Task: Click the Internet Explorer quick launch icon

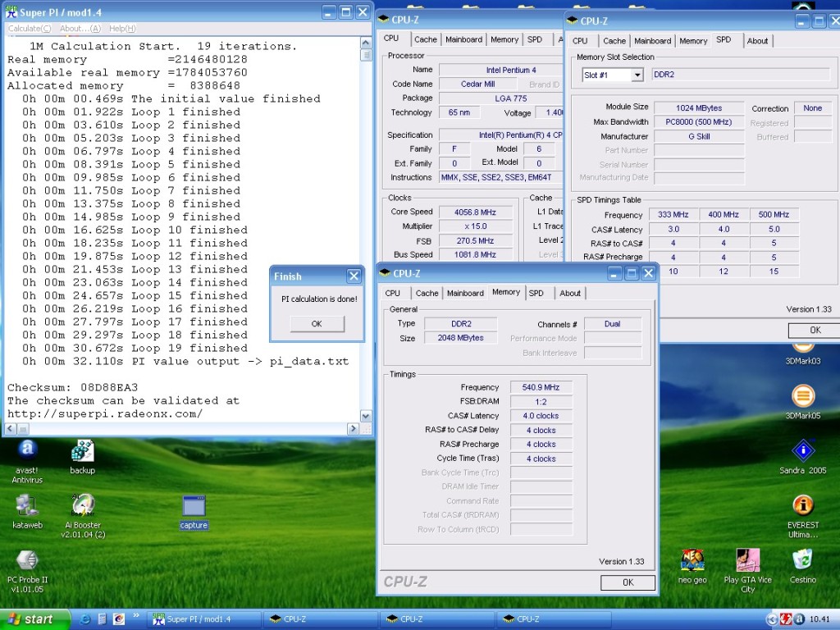Action: 84,619
